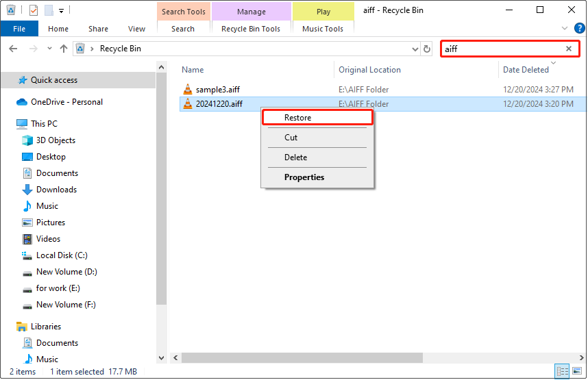
Task: Select the 20241220.aiff file name
Action: pos(219,104)
